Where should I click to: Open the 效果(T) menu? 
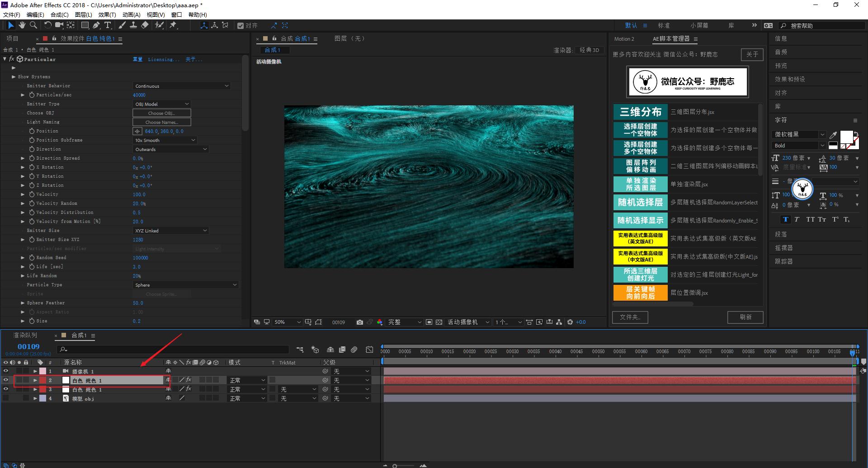click(x=107, y=14)
